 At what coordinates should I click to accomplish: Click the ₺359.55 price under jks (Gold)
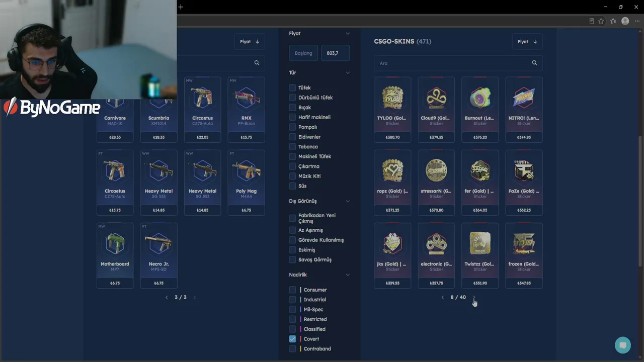[392, 283]
